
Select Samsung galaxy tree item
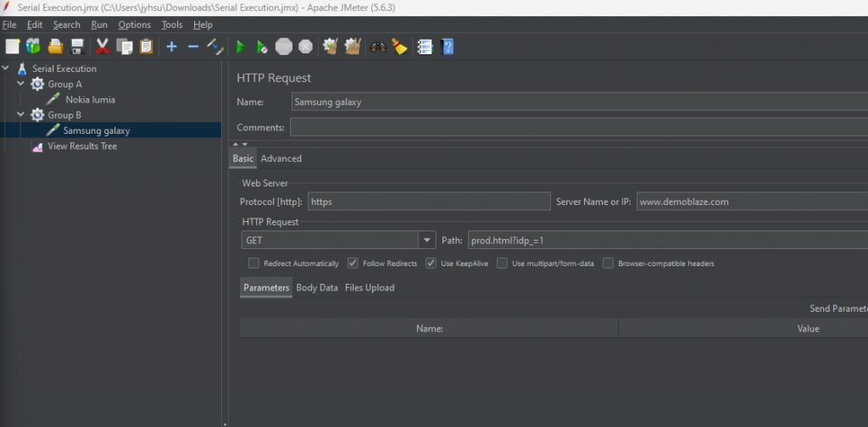click(x=97, y=131)
